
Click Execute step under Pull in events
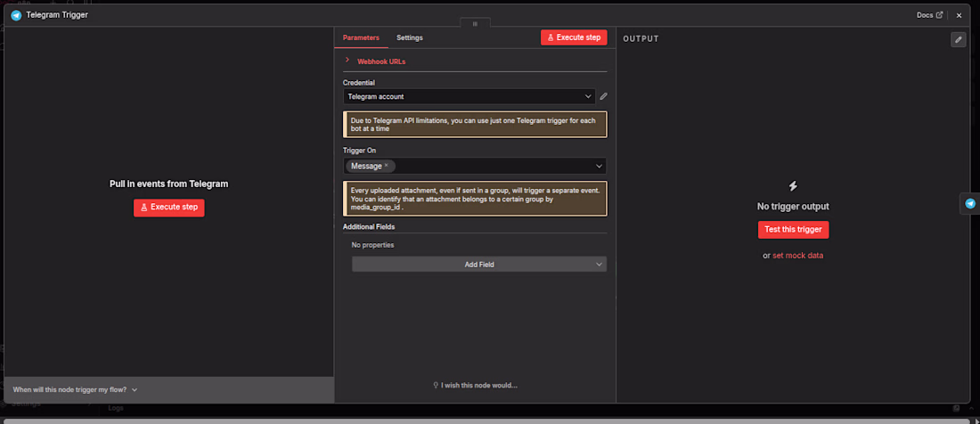point(168,208)
